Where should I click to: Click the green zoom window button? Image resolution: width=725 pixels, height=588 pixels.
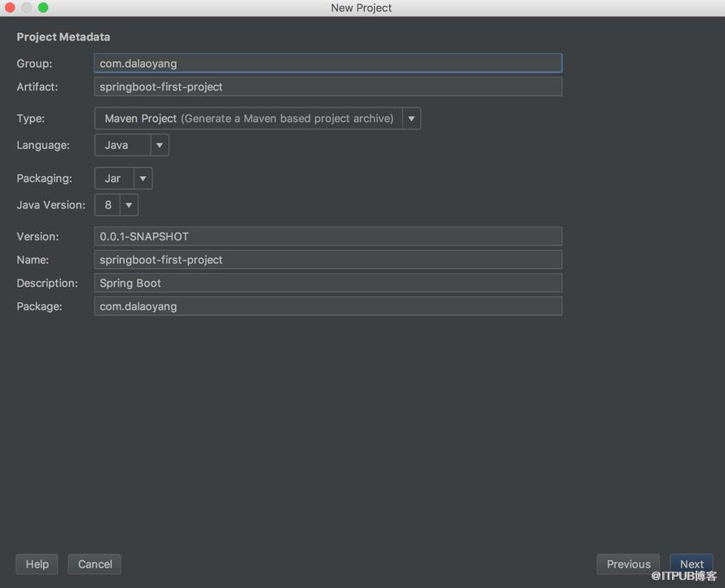pyautogui.click(x=43, y=7)
